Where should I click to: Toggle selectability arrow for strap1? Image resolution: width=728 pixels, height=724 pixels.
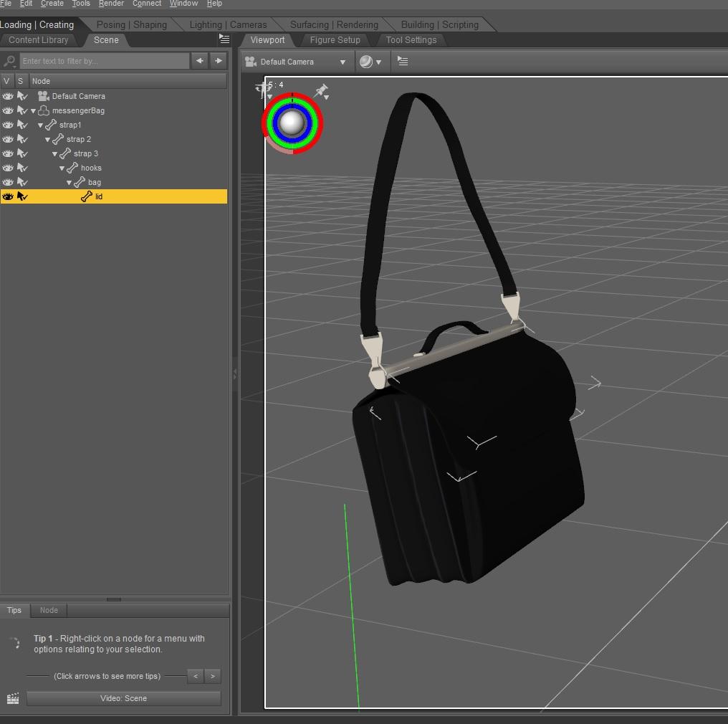[21, 125]
